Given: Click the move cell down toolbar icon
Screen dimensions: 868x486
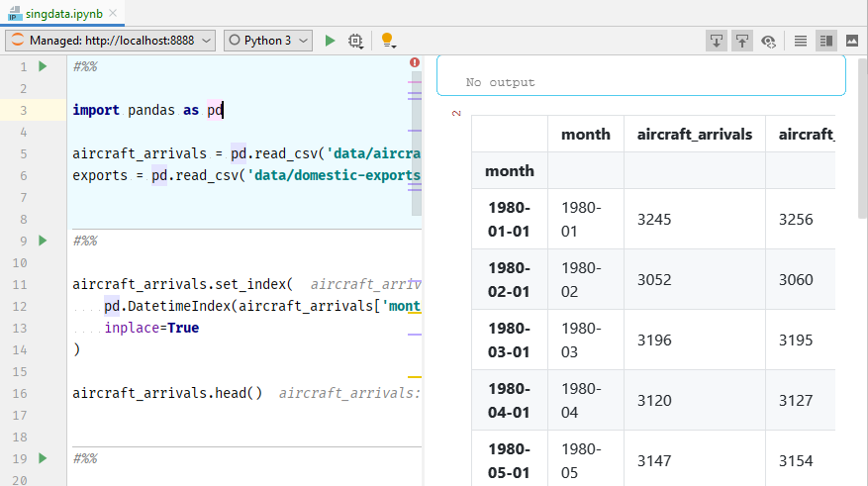Looking at the screenshot, I should (717, 41).
